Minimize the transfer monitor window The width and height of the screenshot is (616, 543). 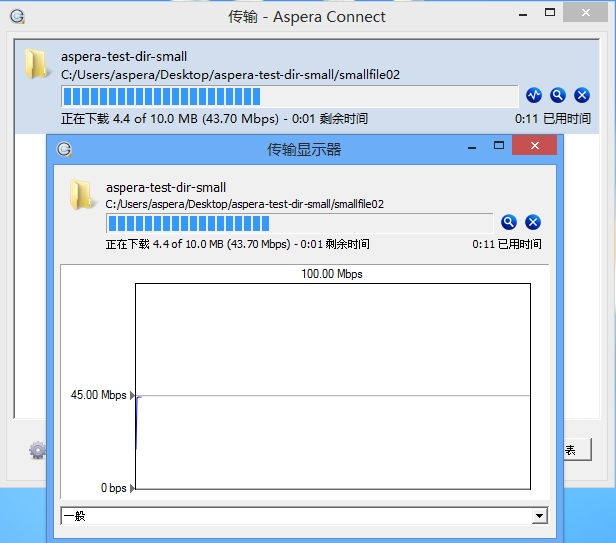472,147
